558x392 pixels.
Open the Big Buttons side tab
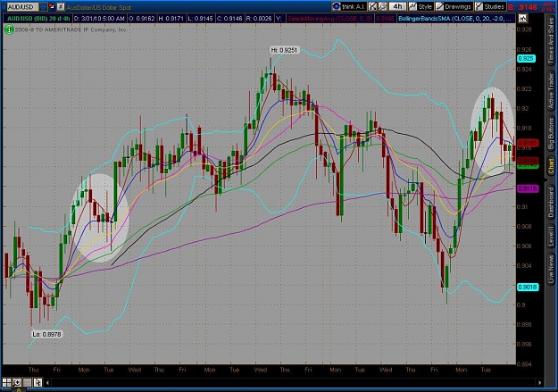[x=551, y=133]
